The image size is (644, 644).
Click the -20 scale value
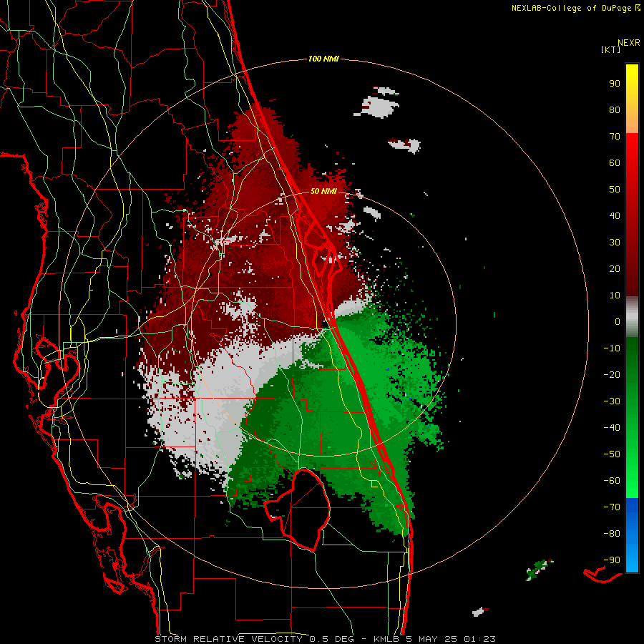tap(612, 375)
